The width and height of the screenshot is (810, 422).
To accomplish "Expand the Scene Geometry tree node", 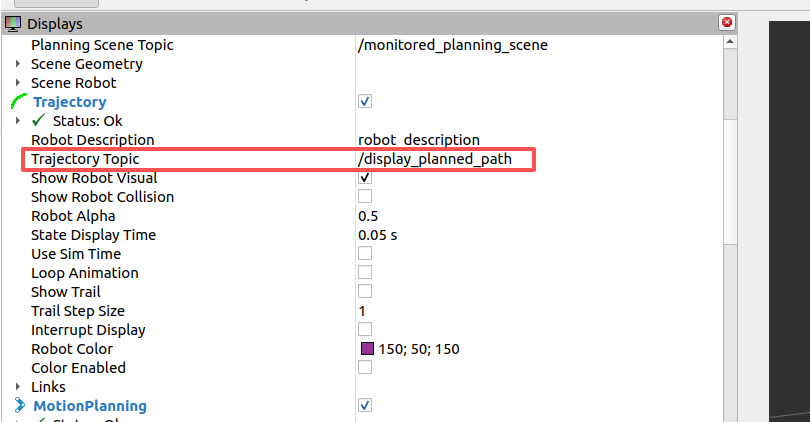I will (18, 64).
